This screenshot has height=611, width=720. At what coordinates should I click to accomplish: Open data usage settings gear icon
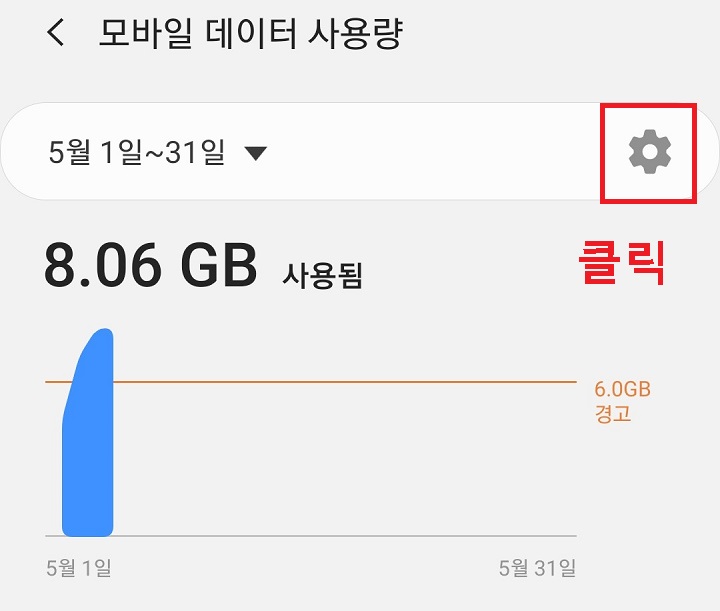pyautogui.click(x=650, y=152)
